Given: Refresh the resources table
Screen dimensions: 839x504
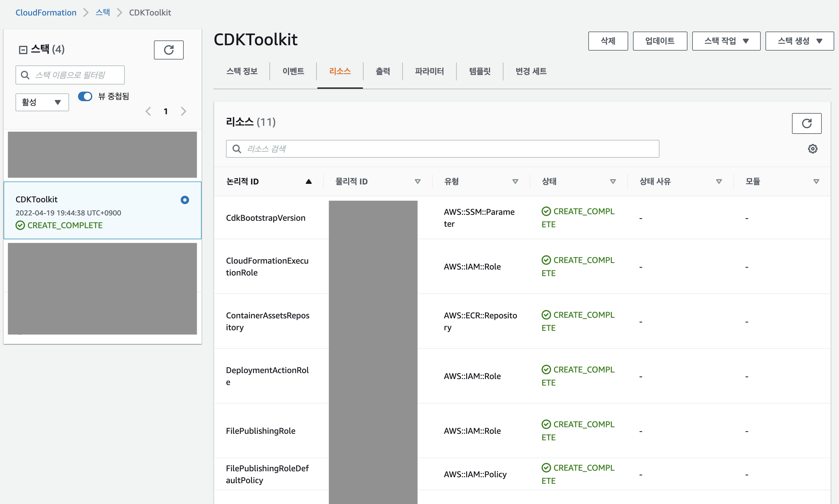Looking at the screenshot, I should click(x=806, y=123).
